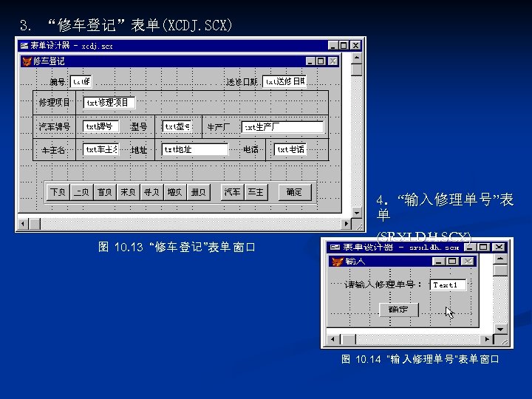
Task: Select the 修理项目 label
Action: (54, 102)
